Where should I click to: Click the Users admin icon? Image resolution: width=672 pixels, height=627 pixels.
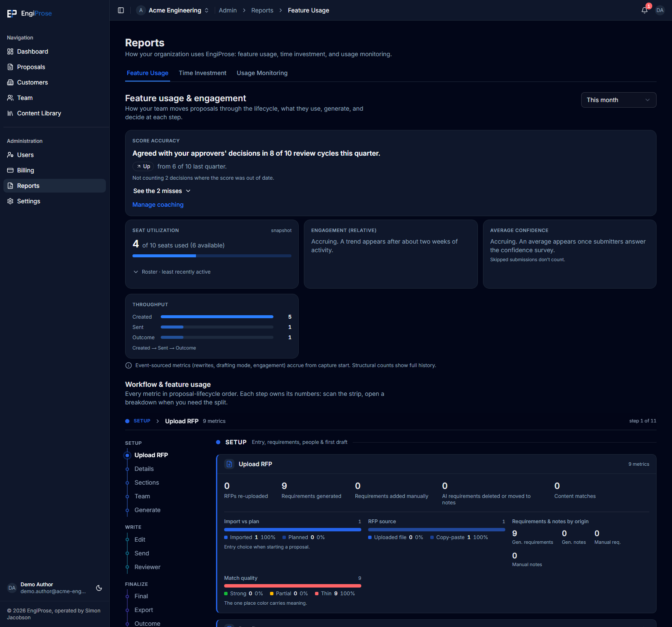coord(10,155)
